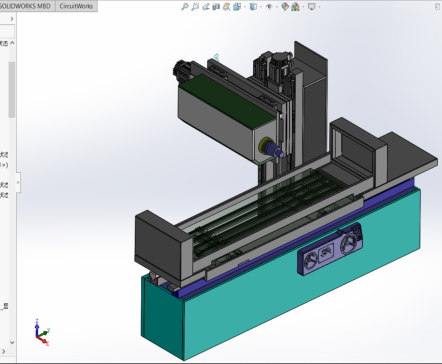Viewport: 442px width, 364px height.
Task: Switch to the SOLIDWORKS MBD tab
Action: pyautogui.click(x=27, y=6)
